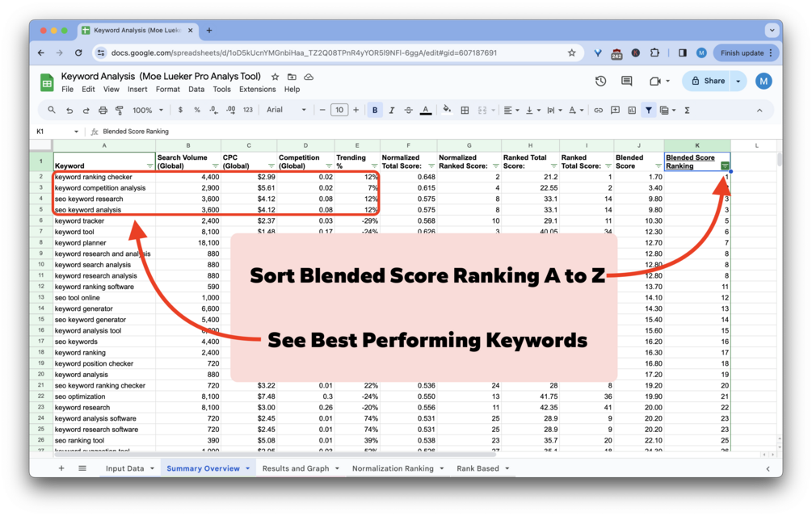The height and width of the screenshot is (516, 812).
Task: Format cells as percent
Action: pos(197,111)
